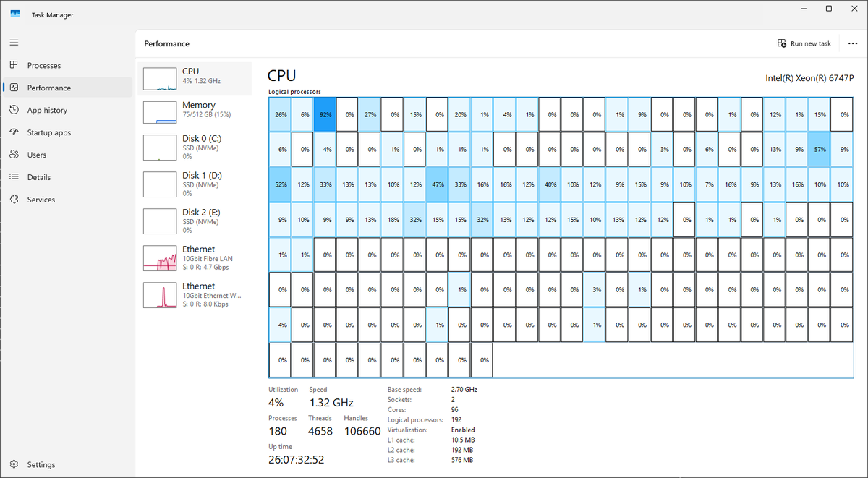Click the Virtualization Enabled value

pos(463,430)
